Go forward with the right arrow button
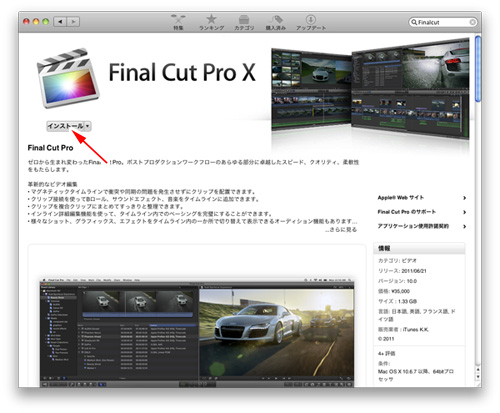The image size is (500, 413). [x=73, y=22]
